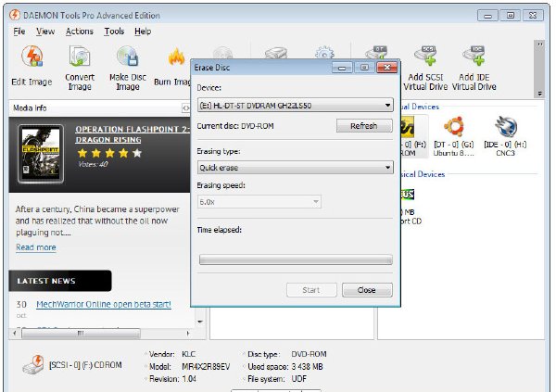Click the LATEST NEWS header
This screenshot has height=392, width=556.
coord(60,281)
